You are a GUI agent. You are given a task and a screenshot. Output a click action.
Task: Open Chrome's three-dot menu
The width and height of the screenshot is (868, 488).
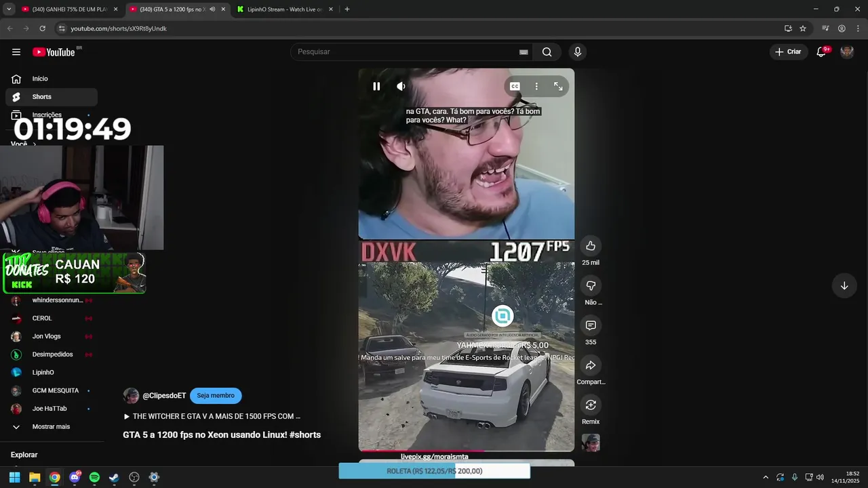click(x=858, y=28)
